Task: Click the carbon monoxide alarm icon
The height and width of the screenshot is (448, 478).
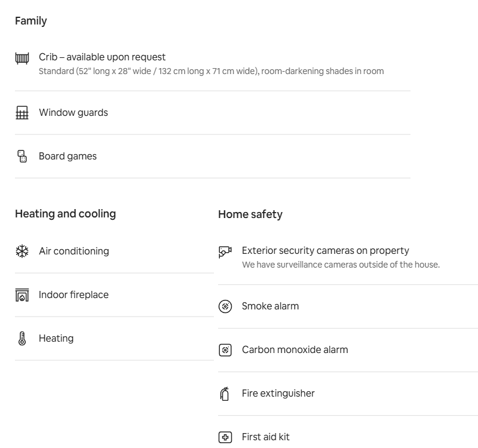Action: pyautogui.click(x=225, y=349)
